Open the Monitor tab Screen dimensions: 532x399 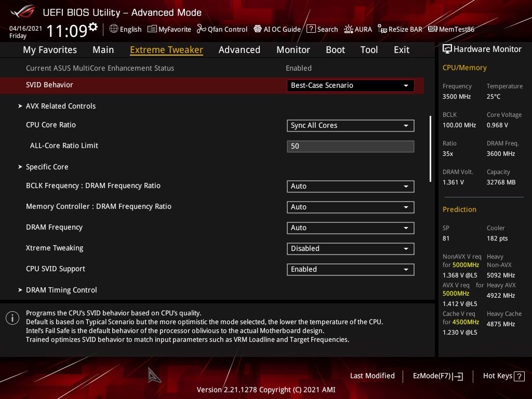(293, 50)
